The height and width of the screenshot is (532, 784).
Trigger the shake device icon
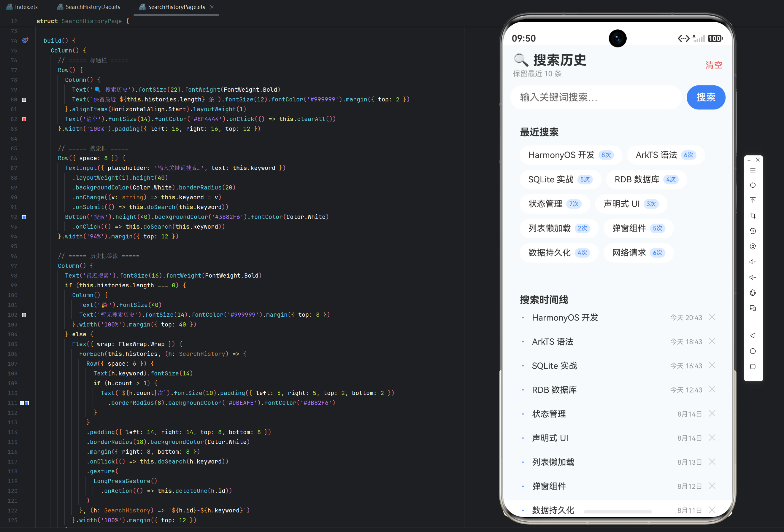[x=753, y=293]
